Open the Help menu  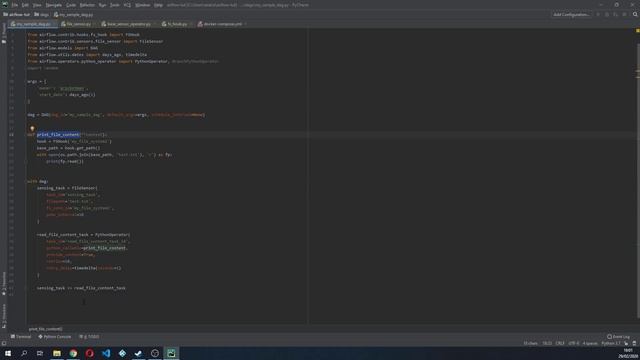pos(158,5)
